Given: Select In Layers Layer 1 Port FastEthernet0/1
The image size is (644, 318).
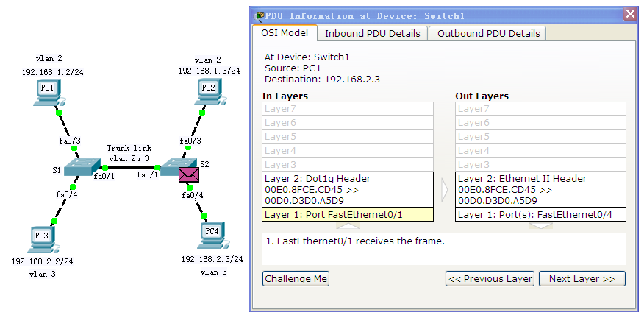Looking at the screenshot, I should click(x=348, y=215).
